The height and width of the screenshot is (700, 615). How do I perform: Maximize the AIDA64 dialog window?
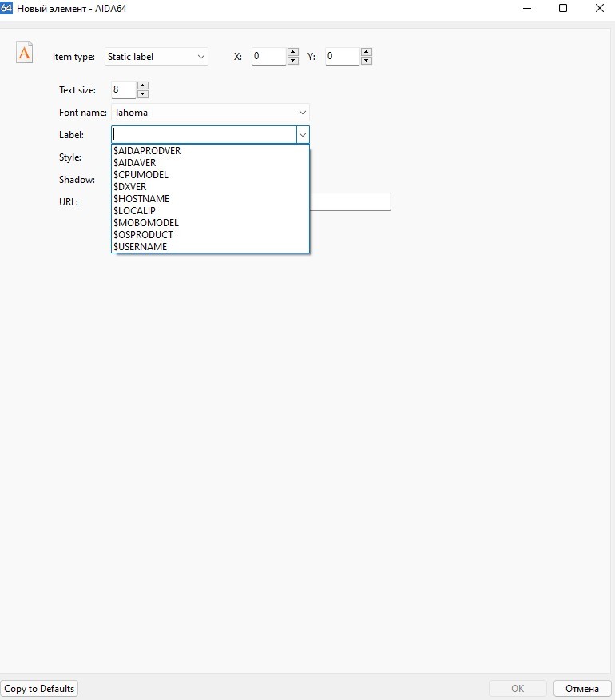[563, 9]
